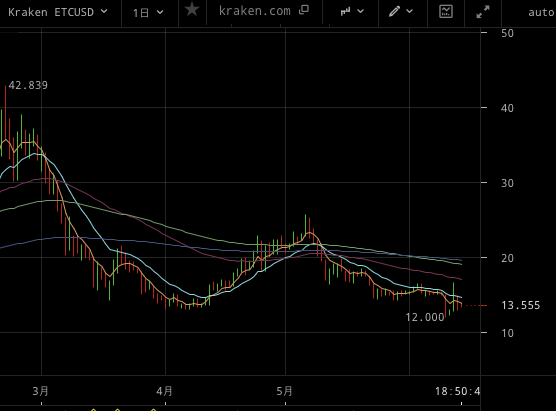The height and width of the screenshot is (411, 556).
Task: Toggle fullscreen with the expand arrows icon
Action: (483, 12)
